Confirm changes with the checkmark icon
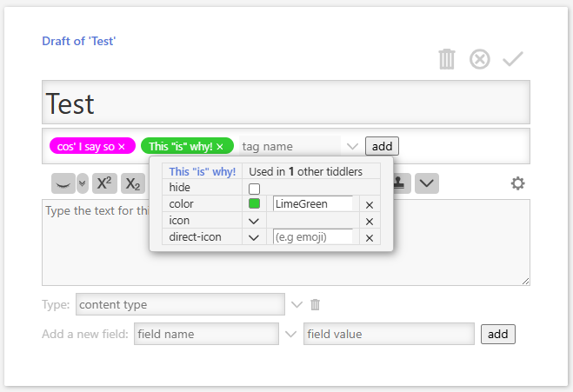Image resolution: width=573 pixels, height=392 pixels. click(513, 59)
